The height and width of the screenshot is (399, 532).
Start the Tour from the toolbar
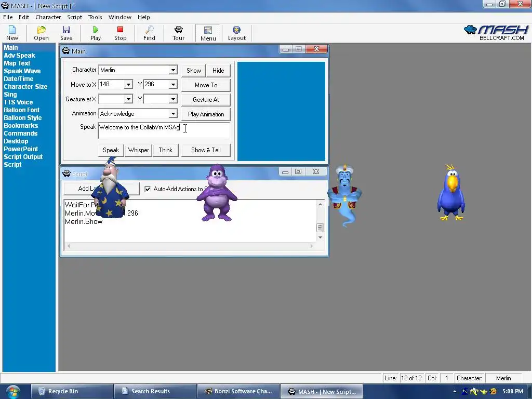pos(179,33)
